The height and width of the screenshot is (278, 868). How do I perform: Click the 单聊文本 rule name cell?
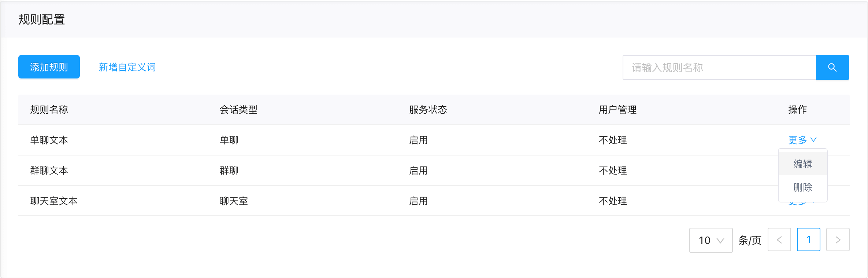click(x=49, y=140)
